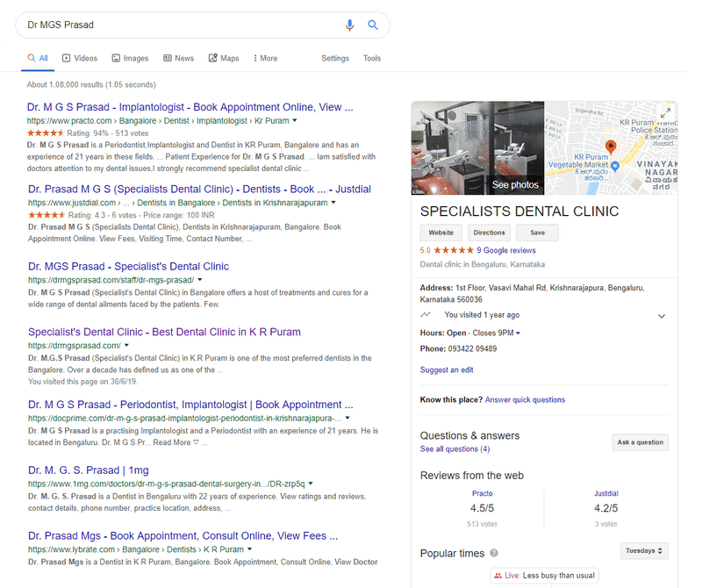Click the phone number 093422 09489

(x=472, y=348)
